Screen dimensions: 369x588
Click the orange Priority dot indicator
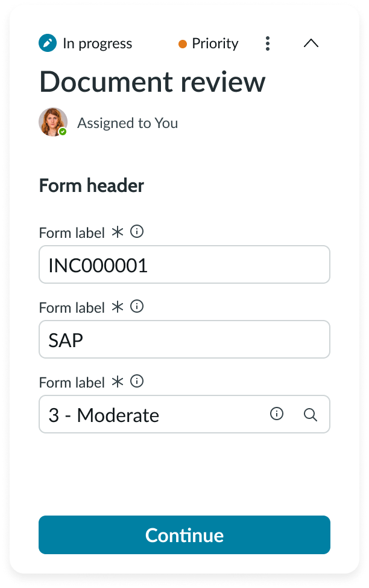tap(183, 44)
